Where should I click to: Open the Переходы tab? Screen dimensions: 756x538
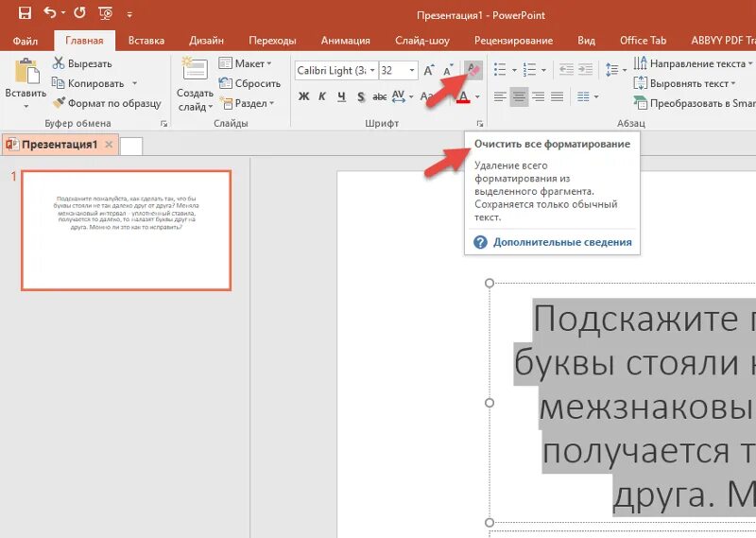pos(272,41)
